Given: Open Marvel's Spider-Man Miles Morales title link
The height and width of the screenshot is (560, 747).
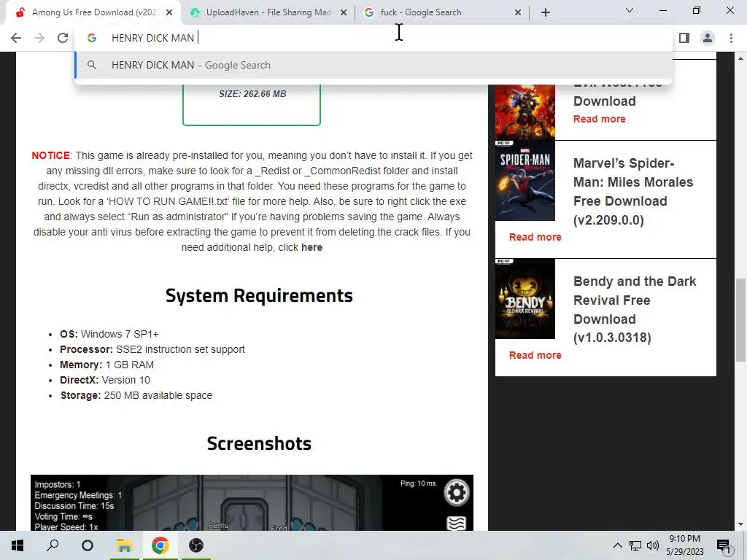Looking at the screenshot, I should (633, 192).
